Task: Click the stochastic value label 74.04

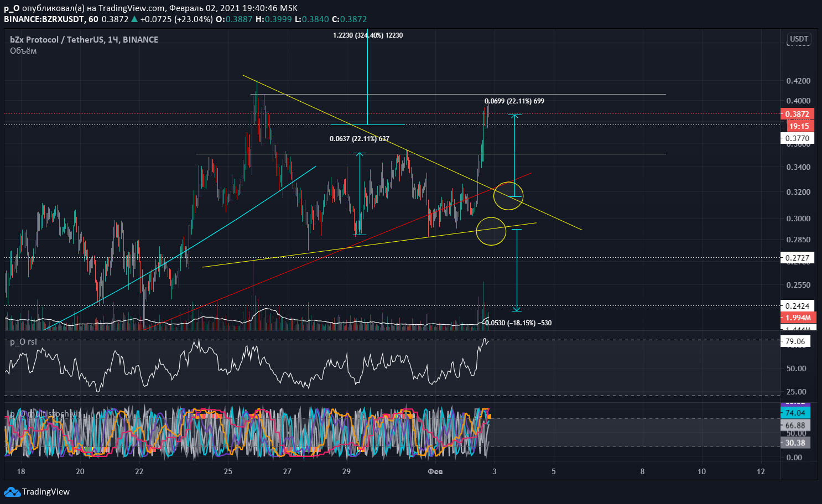Action: click(x=795, y=413)
